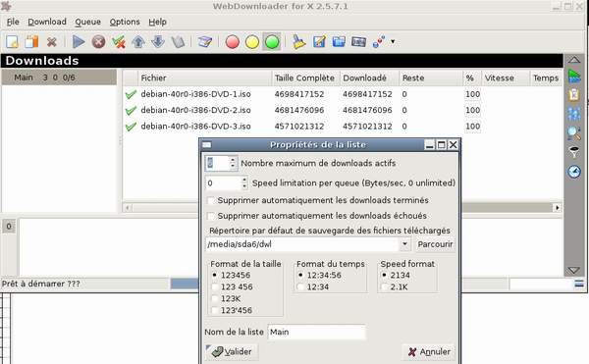Click the remove completed downloads icon

119,41
